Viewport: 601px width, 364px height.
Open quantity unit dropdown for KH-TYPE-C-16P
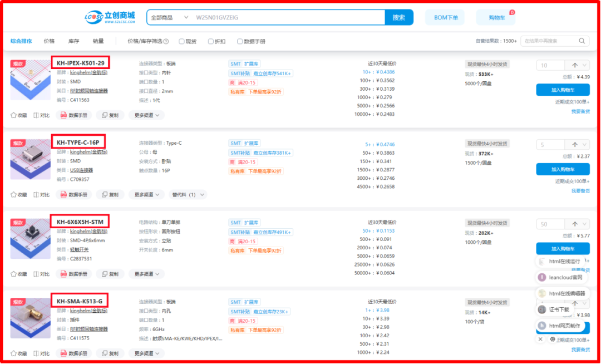[x=577, y=145]
